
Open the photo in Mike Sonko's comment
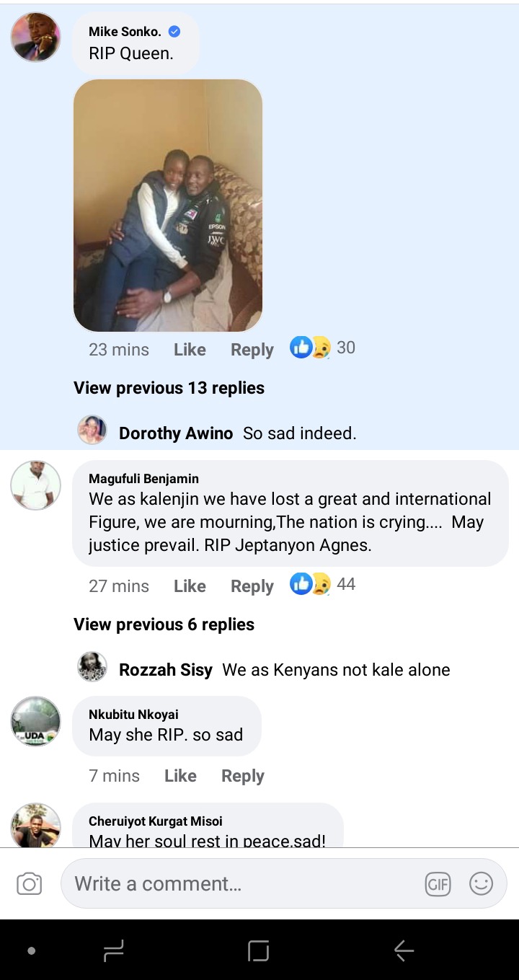click(168, 206)
